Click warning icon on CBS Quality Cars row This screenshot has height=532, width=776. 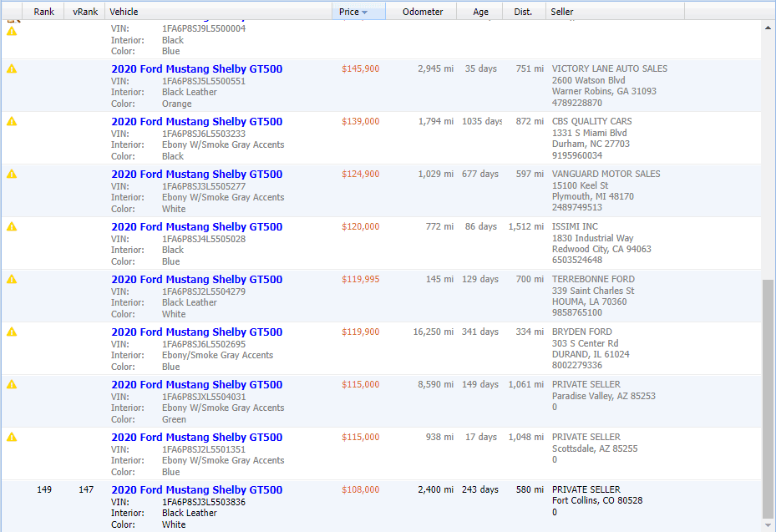(x=12, y=121)
